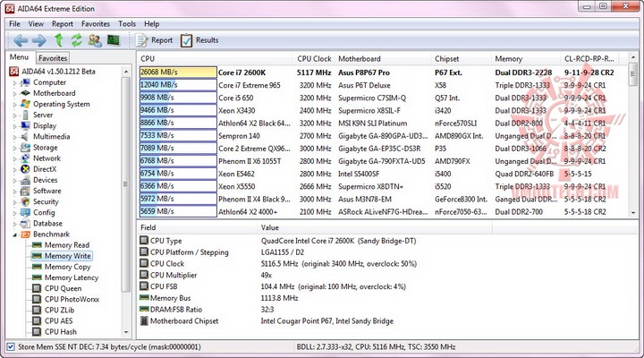Image resolution: width=644 pixels, height=358 pixels.
Task: Expand the Motherboard tree node
Action: coord(15,94)
